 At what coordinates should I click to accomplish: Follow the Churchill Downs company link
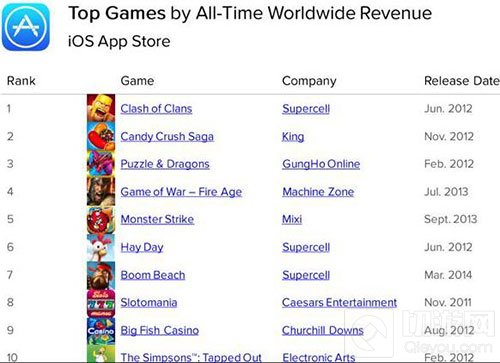[x=323, y=330]
